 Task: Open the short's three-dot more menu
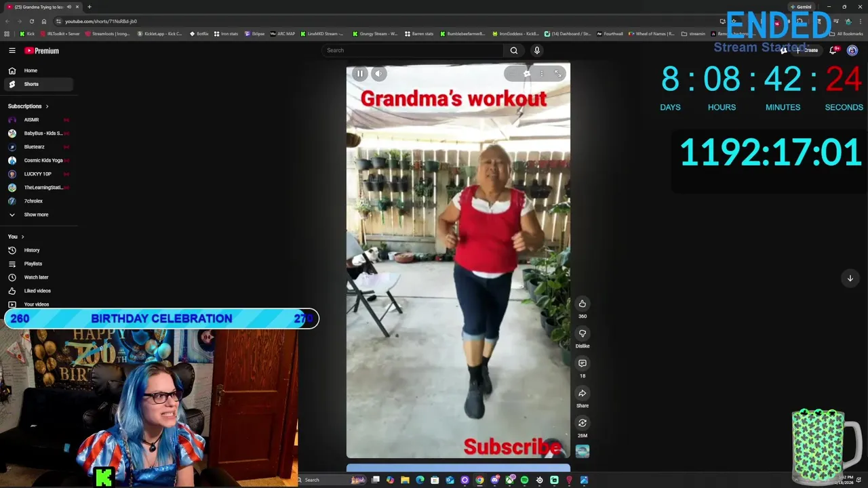(542, 74)
